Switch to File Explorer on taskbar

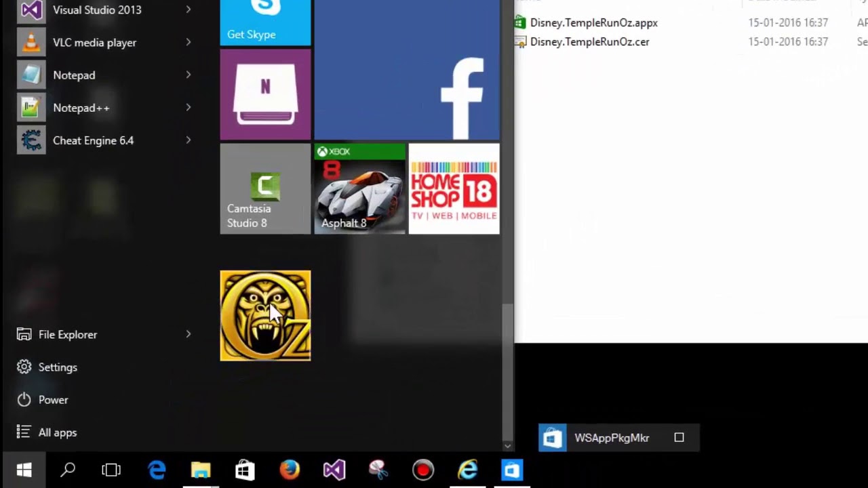[201, 470]
